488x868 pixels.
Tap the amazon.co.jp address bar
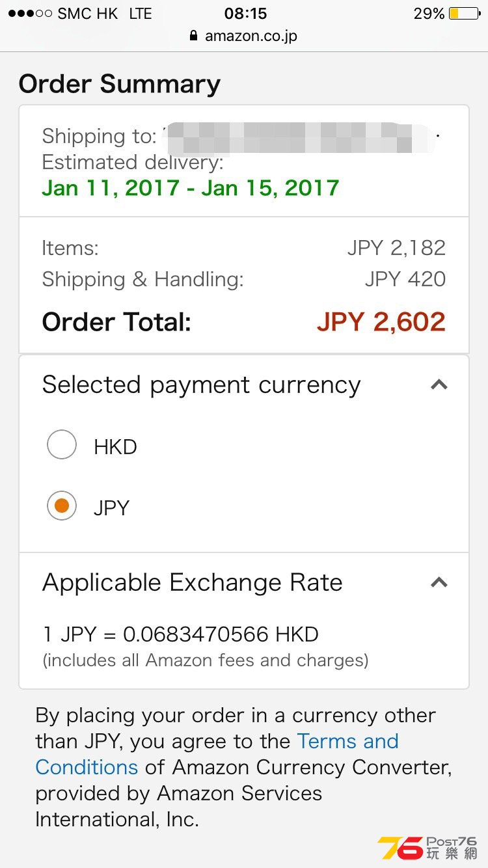click(244, 36)
